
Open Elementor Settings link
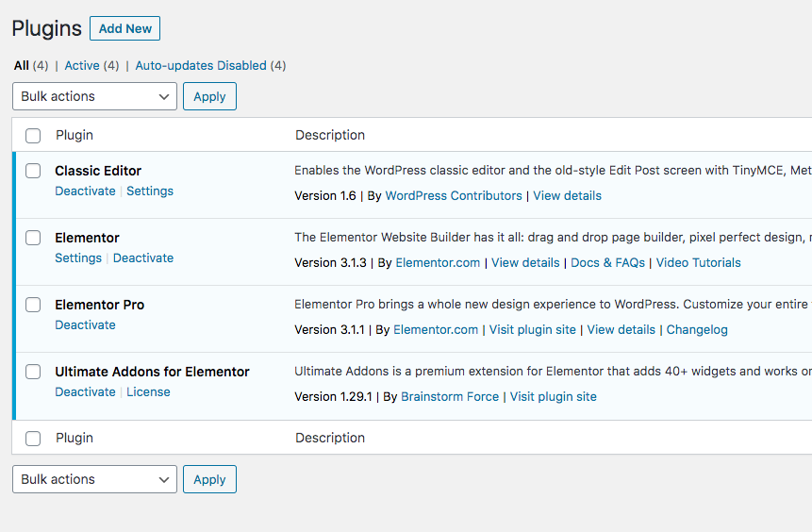pos(78,258)
